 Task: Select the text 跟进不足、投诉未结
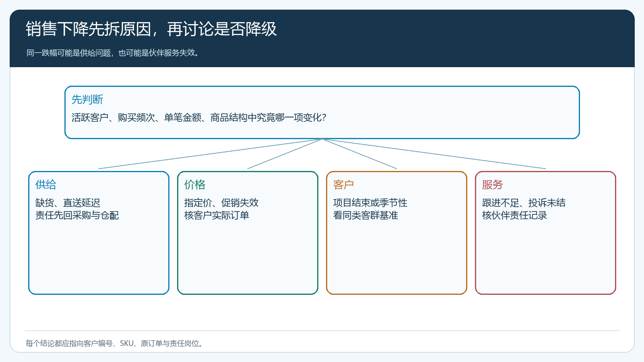pos(524,203)
